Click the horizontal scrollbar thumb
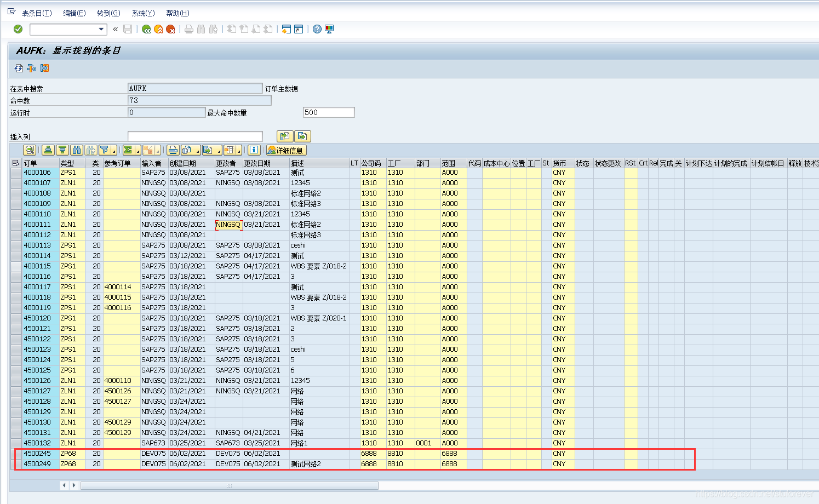Viewport: 819px width, 504px height. coord(230,485)
